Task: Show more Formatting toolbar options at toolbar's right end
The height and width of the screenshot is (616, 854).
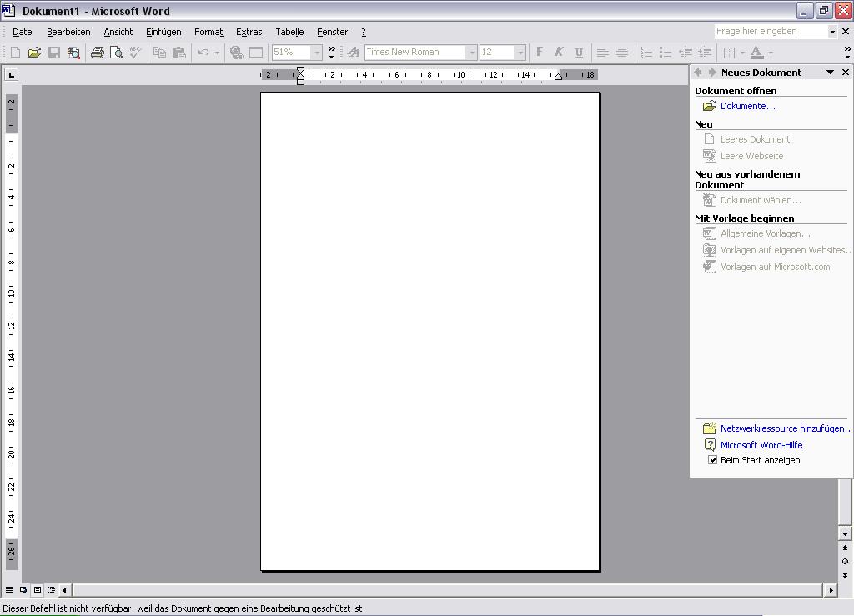Action: 847,53
